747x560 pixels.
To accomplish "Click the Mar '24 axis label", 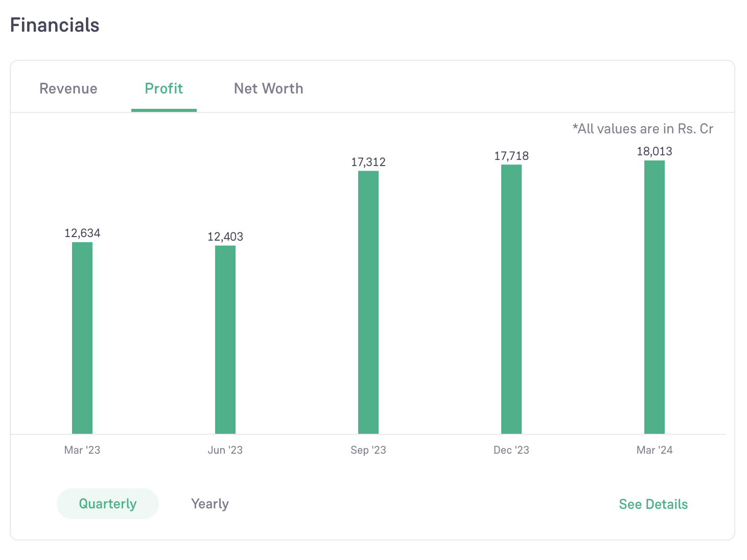I will 655,450.
